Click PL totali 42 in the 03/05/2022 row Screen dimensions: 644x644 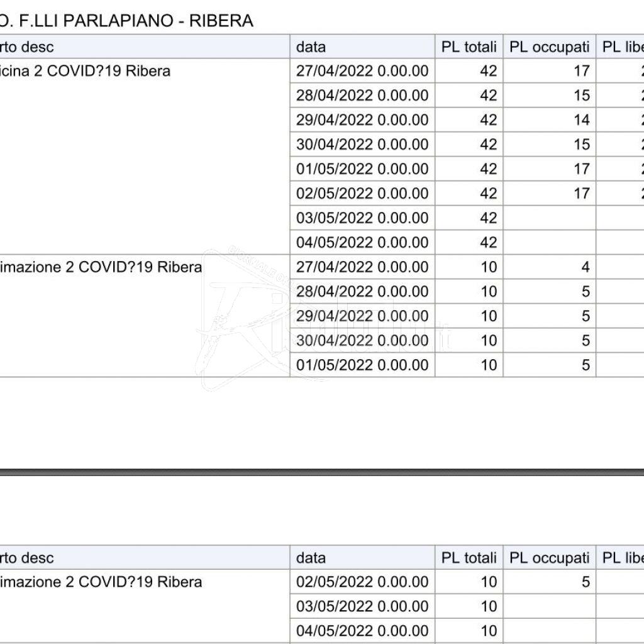[488, 218]
